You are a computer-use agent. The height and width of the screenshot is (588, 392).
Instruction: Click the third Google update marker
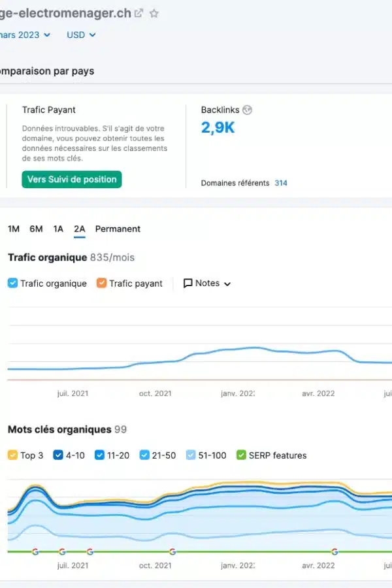90,552
